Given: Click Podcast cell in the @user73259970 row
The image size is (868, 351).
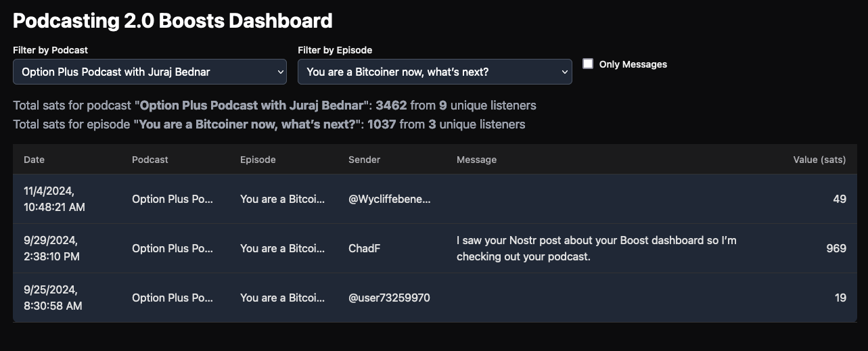Looking at the screenshot, I should 173,298.
